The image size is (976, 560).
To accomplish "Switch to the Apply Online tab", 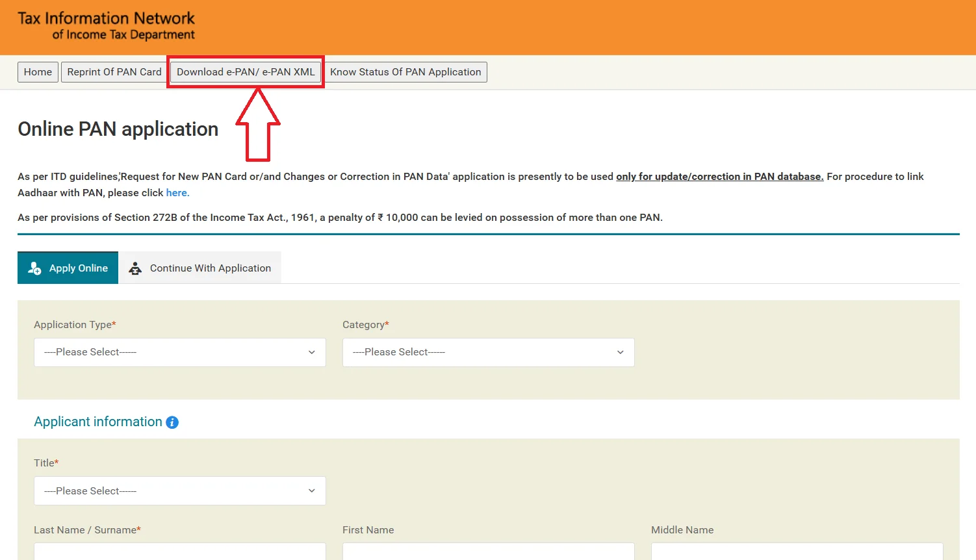I will click(x=68, y=268).
